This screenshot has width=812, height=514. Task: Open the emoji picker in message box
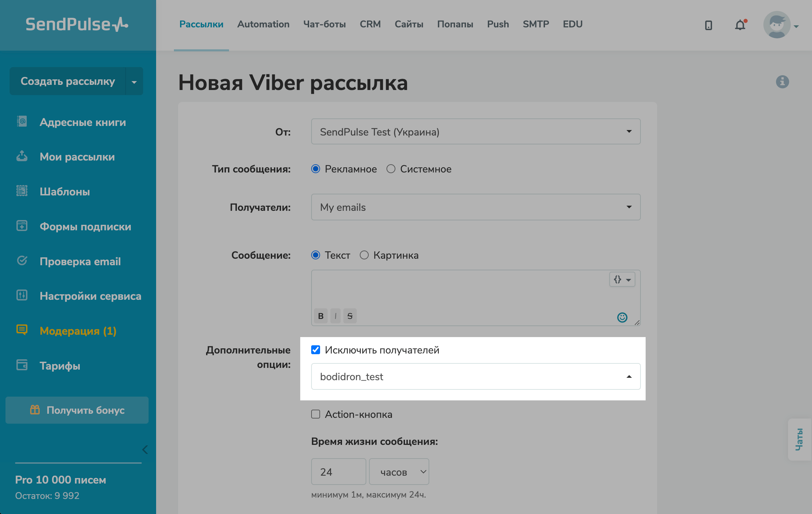point(622,317)
